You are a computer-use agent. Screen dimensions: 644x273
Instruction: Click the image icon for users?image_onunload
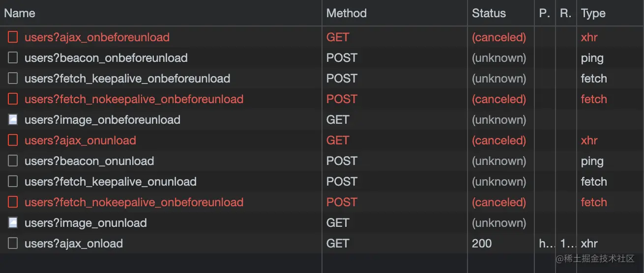tap(13, 222)
